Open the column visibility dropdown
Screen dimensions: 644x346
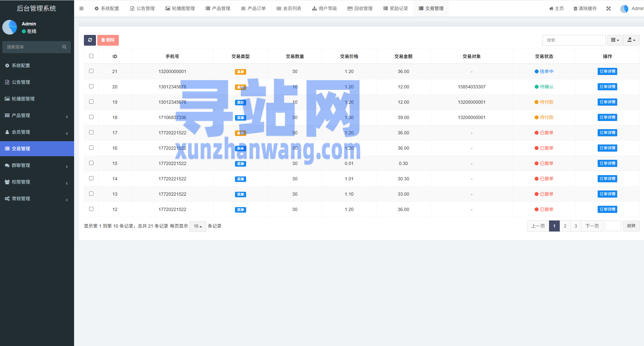tap(615, 40)
